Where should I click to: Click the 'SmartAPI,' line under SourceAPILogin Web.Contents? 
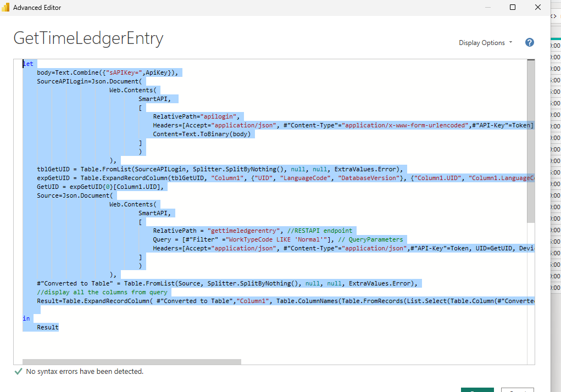[154, 99]
